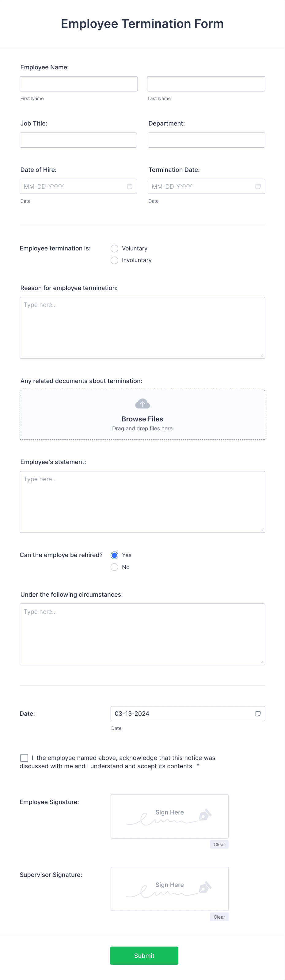This screenshot has height=980, width=285.
Task: Click the Browse Files upload area
Action: pyautogui.click(x=142, y=415)
